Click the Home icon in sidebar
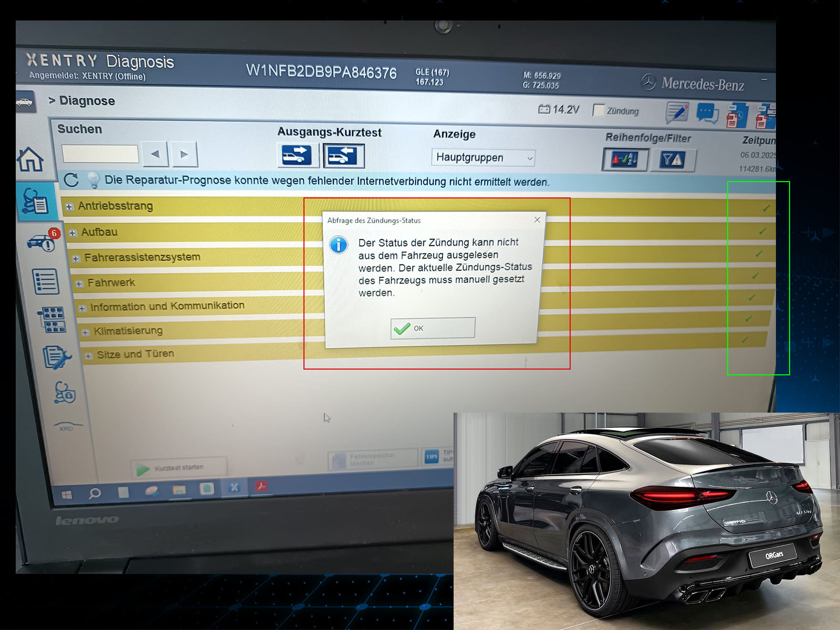The image size is (840, 630). click(30, 159)
